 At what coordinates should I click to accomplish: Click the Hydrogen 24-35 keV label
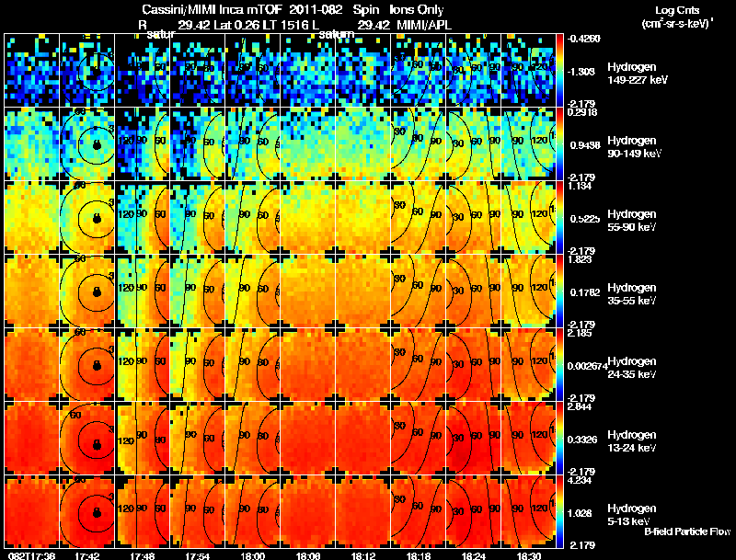coord(632,368)
